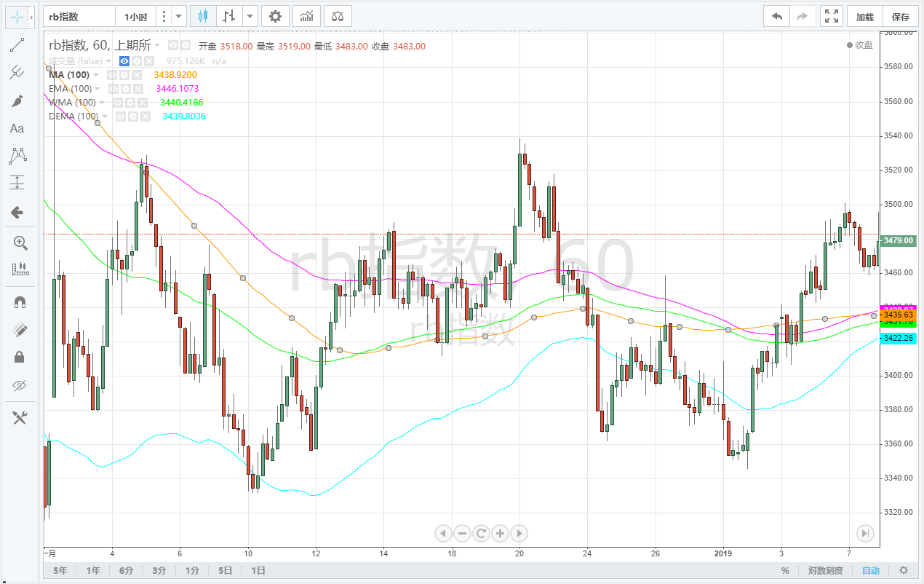Hide the WMA (100) line

click(x=118, y=103)
